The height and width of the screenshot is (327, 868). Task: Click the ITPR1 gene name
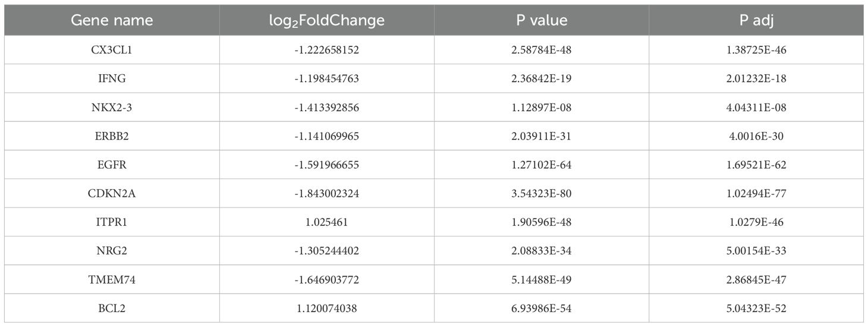[x=112, y=222]
